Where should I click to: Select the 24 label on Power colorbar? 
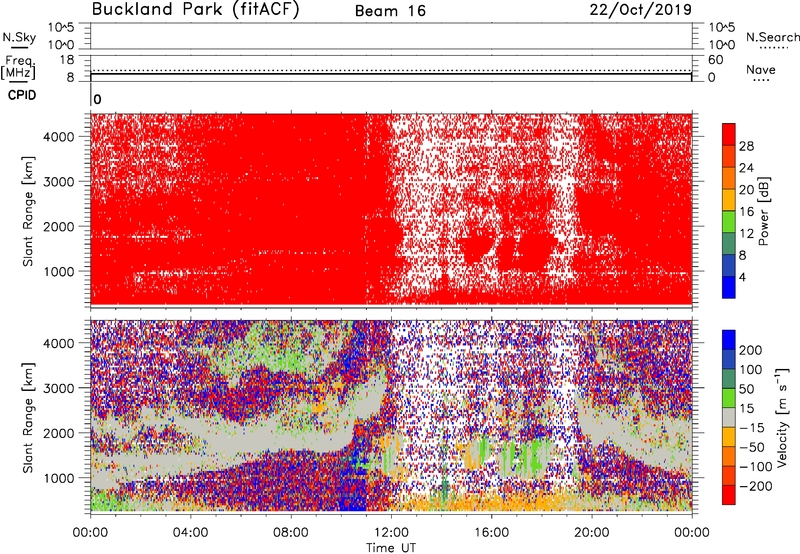click(x=746, y=168)
